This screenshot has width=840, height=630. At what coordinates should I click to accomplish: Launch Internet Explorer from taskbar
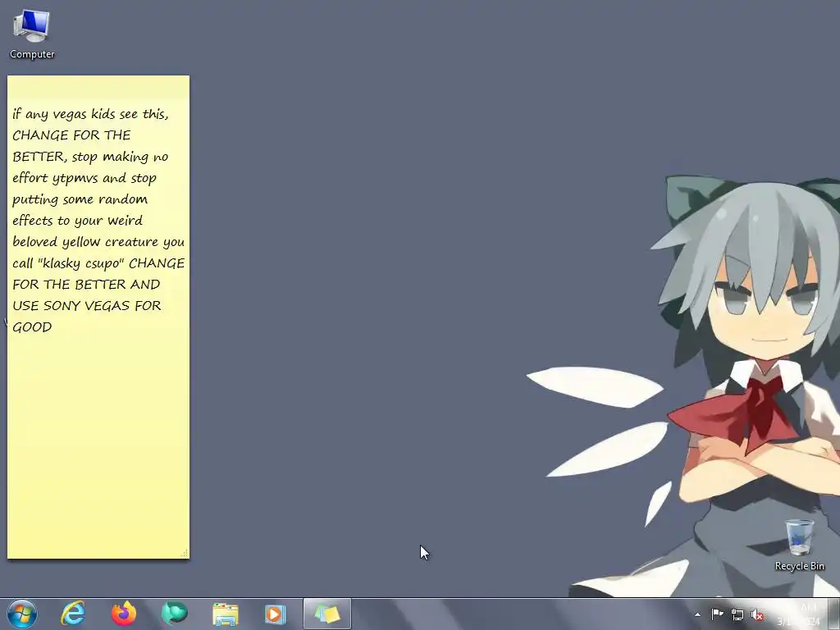click(73, 614)
